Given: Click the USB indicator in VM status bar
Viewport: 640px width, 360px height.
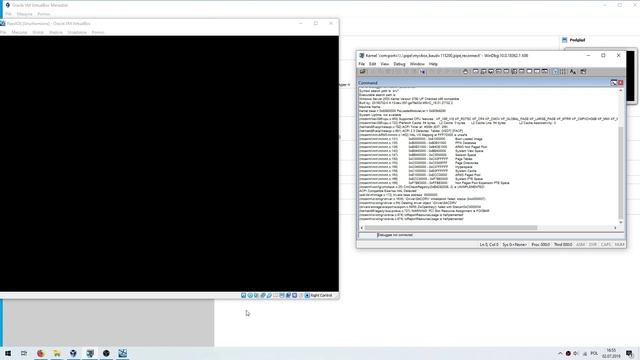Looking at the screenshot, I should [269, 296].
